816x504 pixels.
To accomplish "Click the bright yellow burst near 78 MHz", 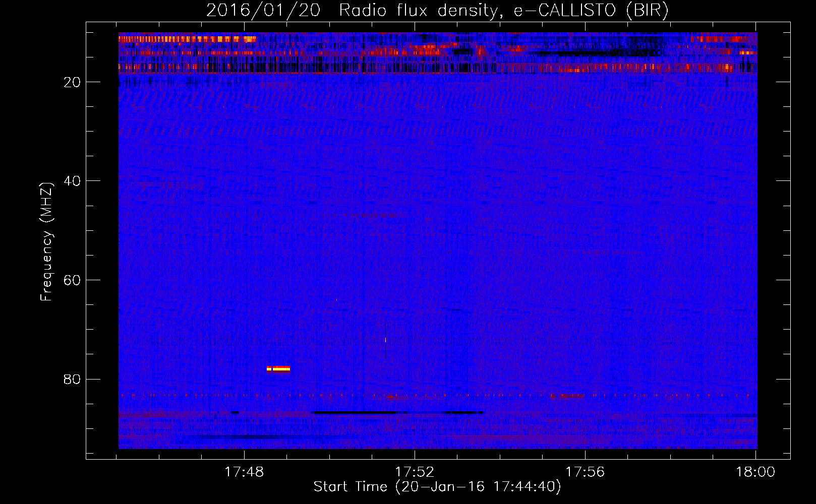I will pyautogui.click(x=278, y=369).
